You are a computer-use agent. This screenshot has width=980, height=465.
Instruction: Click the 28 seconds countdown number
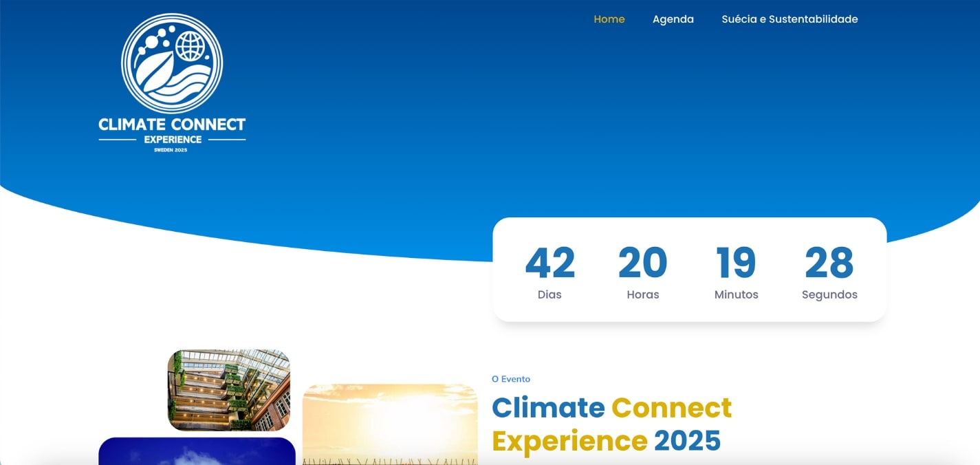[x=829, y=263]
